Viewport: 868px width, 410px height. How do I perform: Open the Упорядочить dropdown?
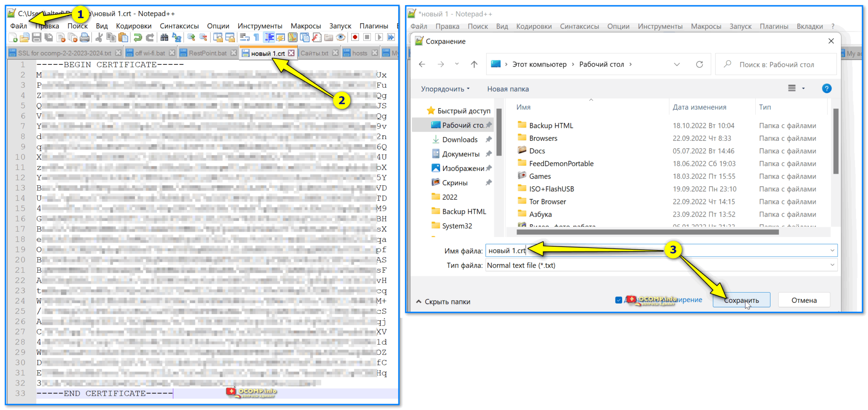pos(445,89)
